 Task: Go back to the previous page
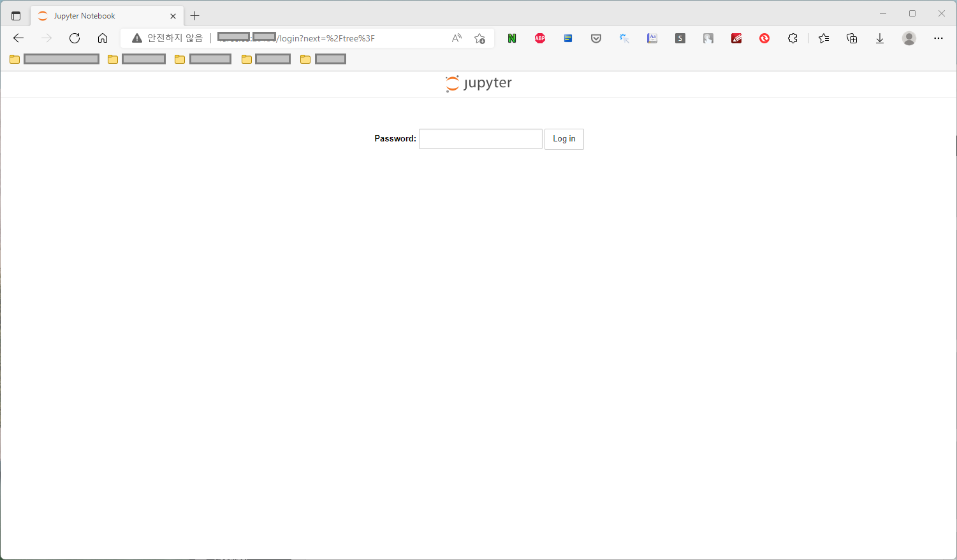tap(18, 38)
